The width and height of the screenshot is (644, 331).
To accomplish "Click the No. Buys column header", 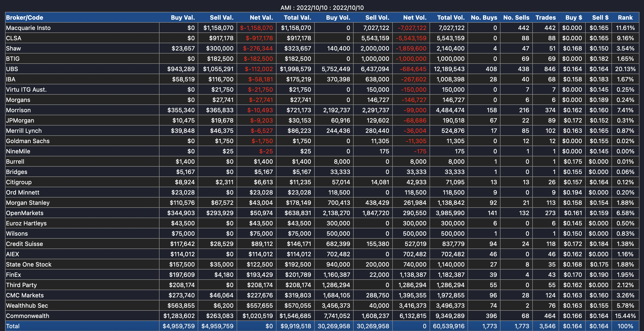I will pos(484,17).
